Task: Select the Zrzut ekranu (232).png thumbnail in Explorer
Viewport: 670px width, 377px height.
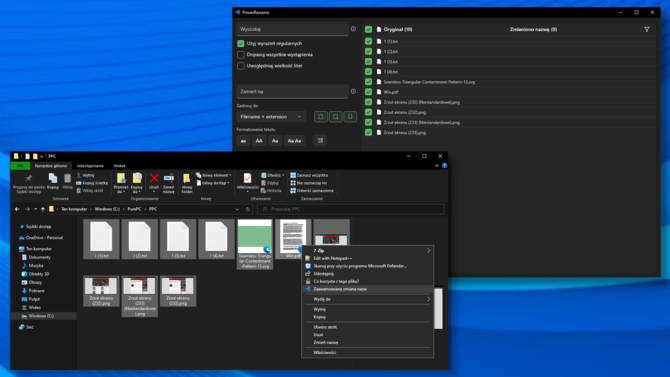Action: click(x=101, y=291)
